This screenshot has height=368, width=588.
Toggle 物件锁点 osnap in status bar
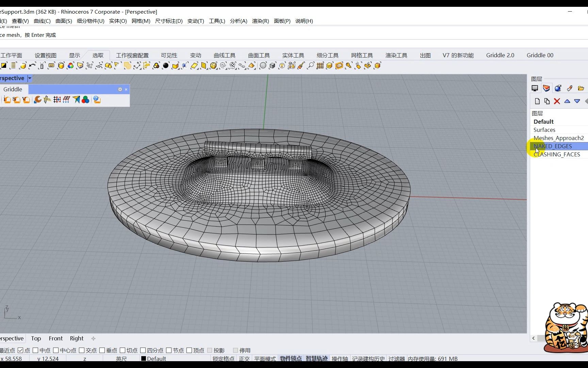coord(291,359)
